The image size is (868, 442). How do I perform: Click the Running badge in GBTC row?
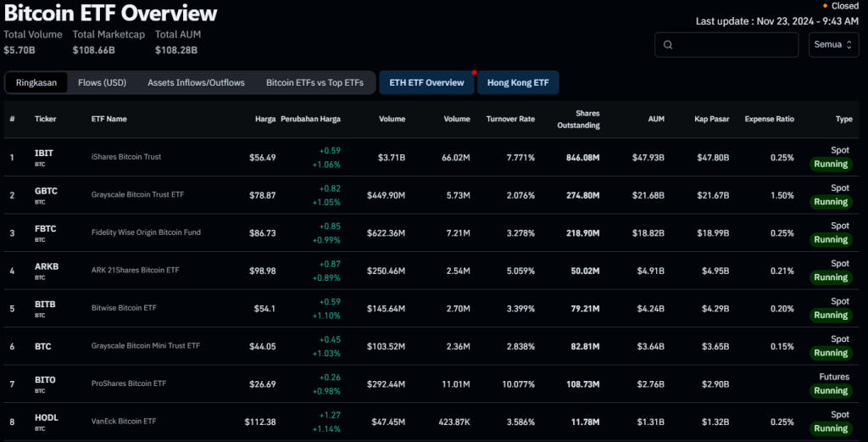pos(831,202)
